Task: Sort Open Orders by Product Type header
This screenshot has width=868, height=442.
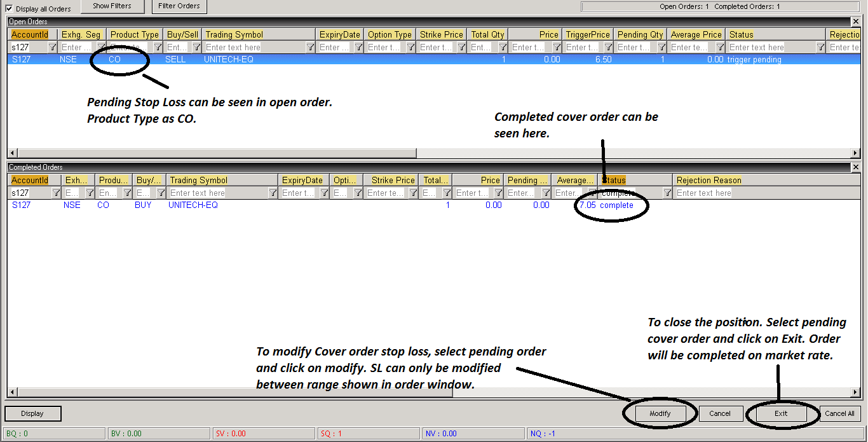Action: click(134, 34)
